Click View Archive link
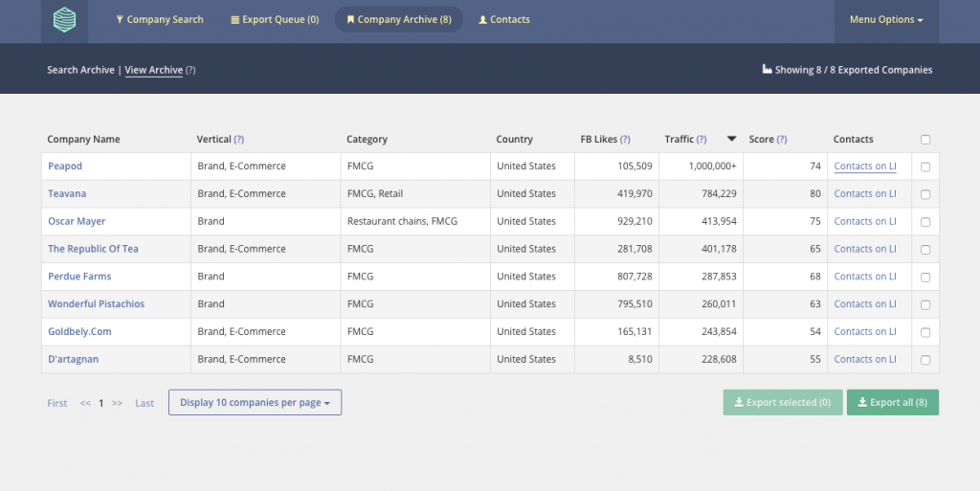The image size is (980, 491). point(154,70)
